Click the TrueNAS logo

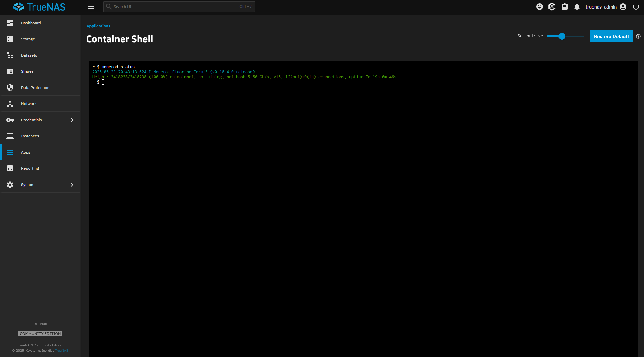point(39,7)
